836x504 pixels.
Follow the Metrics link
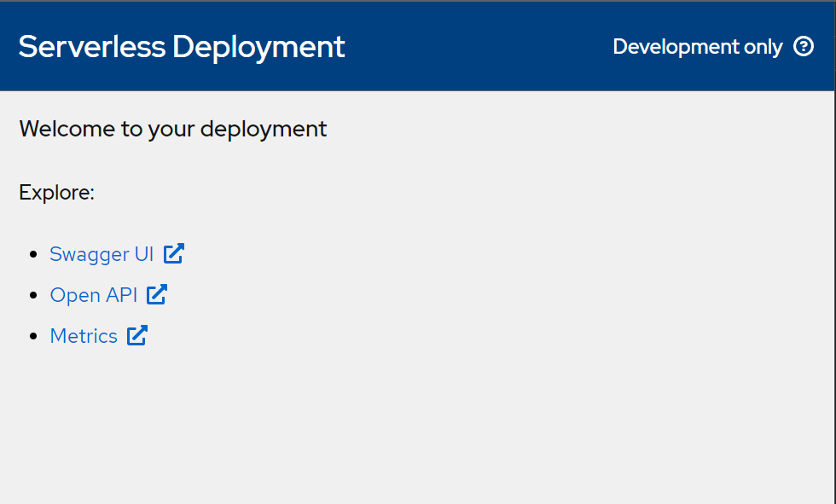[x=83, y=335]
